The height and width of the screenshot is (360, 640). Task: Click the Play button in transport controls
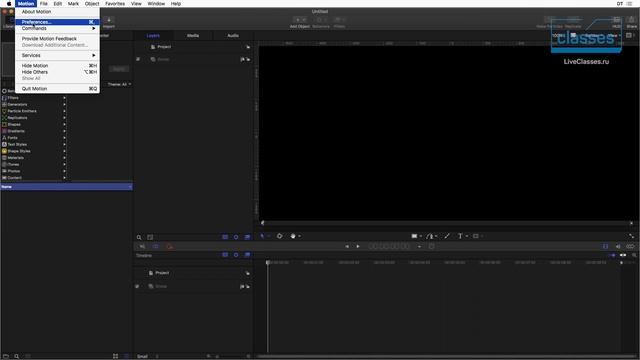point(358,247)
